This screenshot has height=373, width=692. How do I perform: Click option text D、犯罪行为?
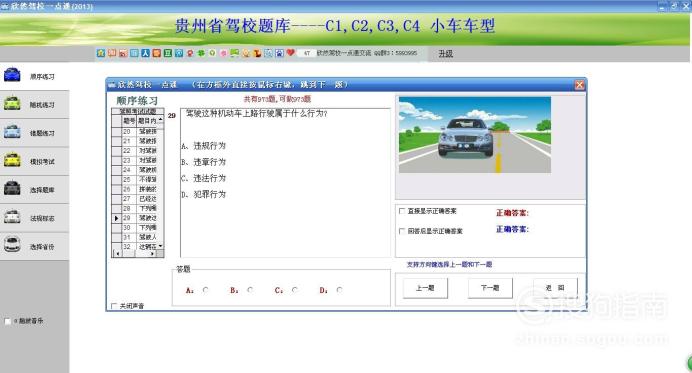[x=203, y=194]
